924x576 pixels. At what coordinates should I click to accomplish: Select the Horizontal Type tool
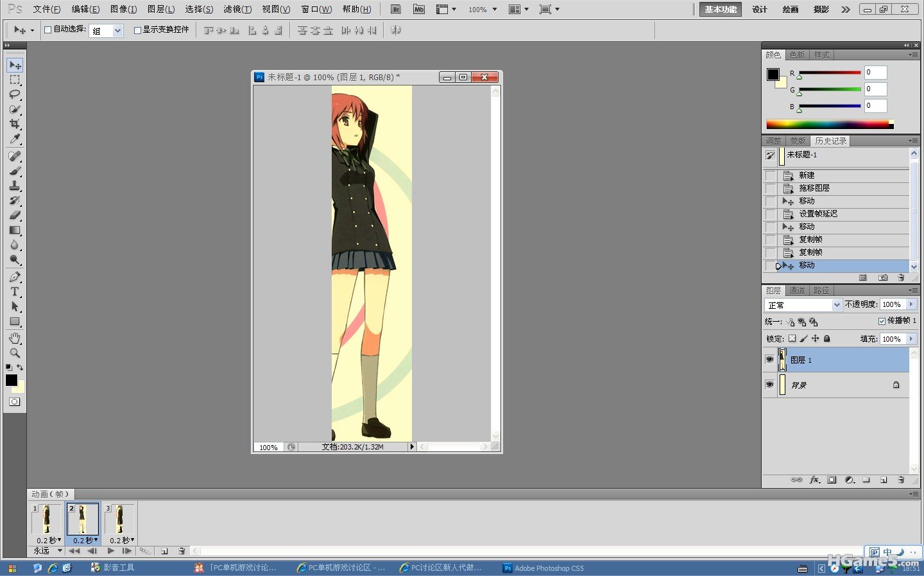coord(14,292)
